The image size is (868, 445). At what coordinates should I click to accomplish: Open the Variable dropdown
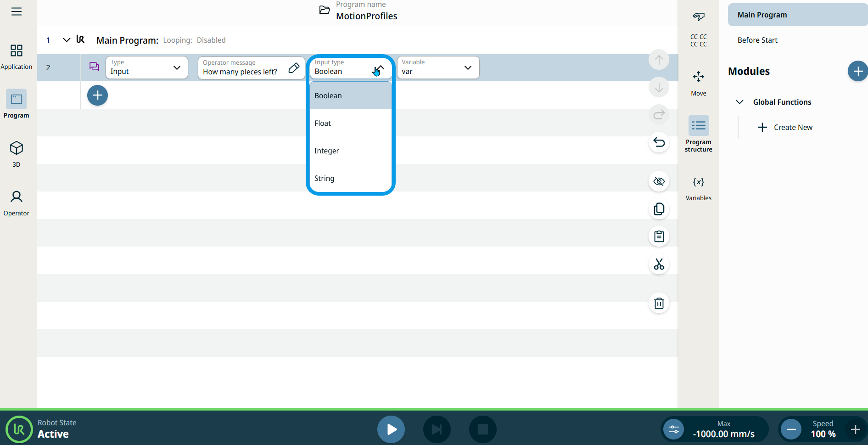tap(437, 68)
